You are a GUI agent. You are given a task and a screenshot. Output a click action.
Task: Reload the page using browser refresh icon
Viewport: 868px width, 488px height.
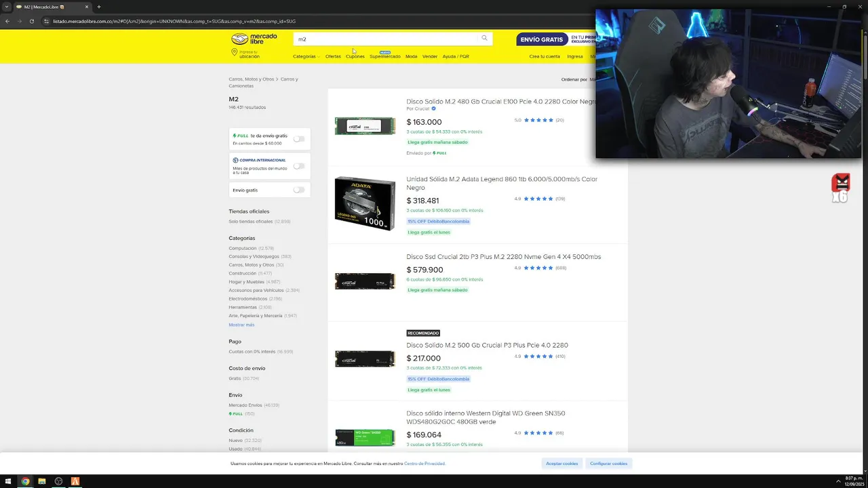tap(31, 21)
